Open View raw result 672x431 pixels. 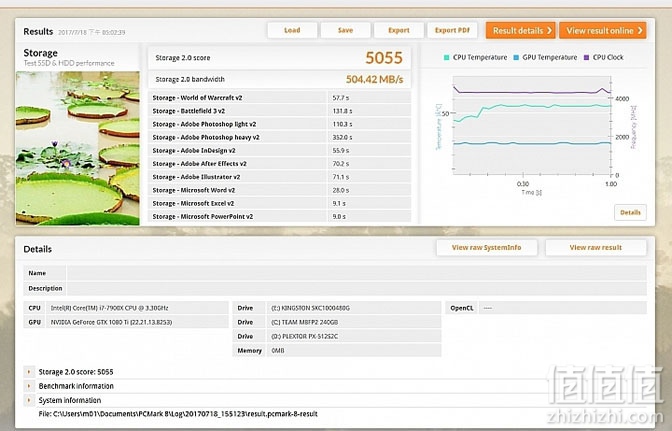click(596, 248)
